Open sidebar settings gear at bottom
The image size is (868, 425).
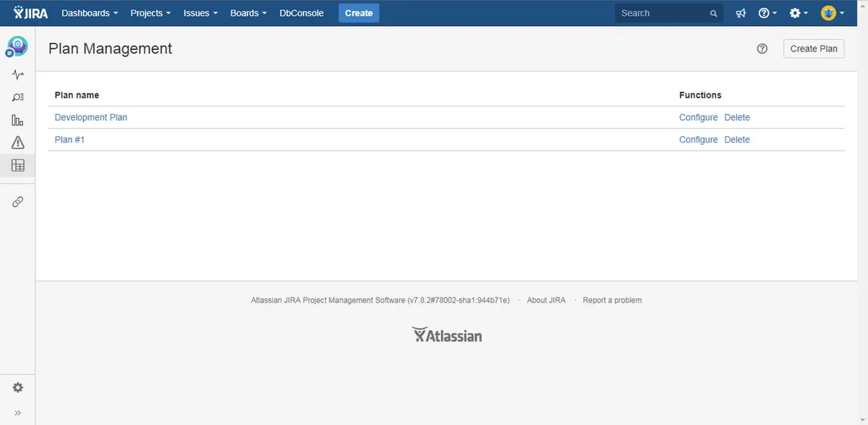(18, 387)
